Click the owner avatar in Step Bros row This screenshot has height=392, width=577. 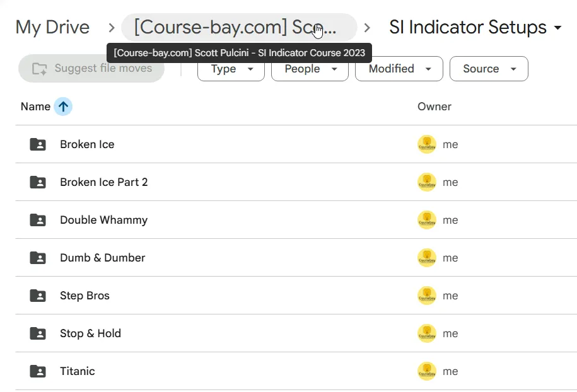click(427, 296)
